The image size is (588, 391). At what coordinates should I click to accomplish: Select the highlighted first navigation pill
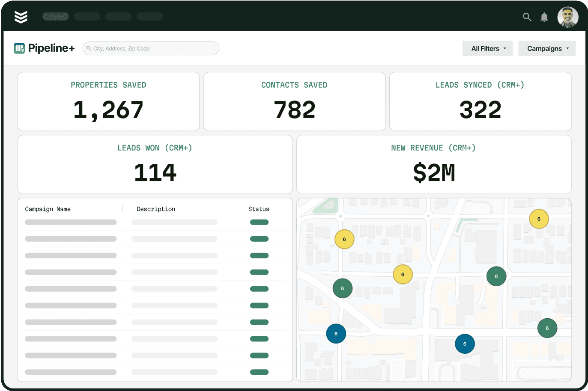click(56, 17)
